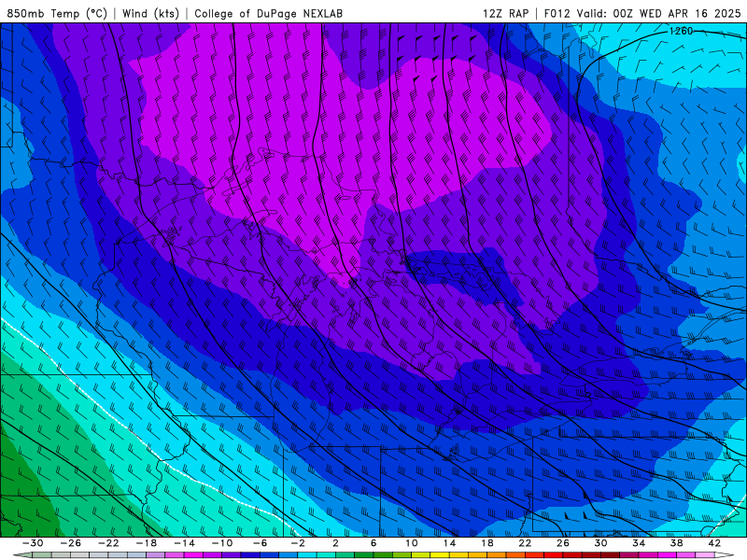Pick the bright magenta swatch under the '−14' label
The image size is (747, 560).
click(194, 554)
